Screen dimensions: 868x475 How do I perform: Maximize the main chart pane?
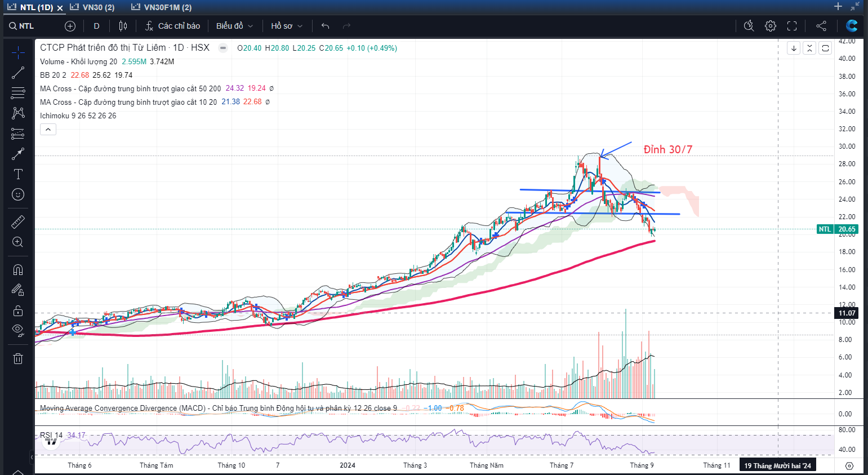pos(825,48)
